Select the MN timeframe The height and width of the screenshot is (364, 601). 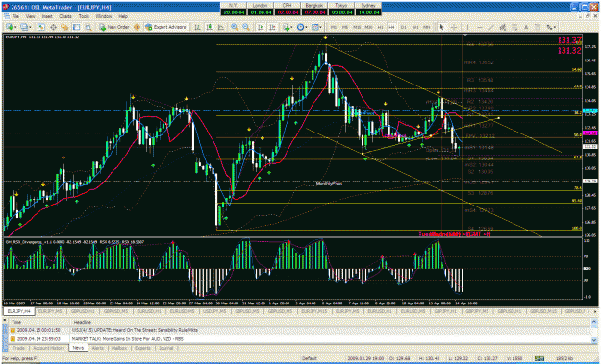pyautogui.click(x=427, y=27)
